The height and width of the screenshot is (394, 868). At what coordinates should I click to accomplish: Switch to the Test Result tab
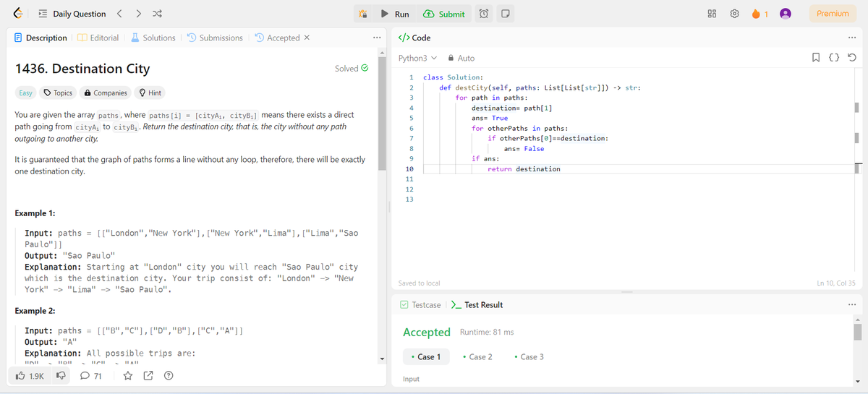(x=477, y=305)
